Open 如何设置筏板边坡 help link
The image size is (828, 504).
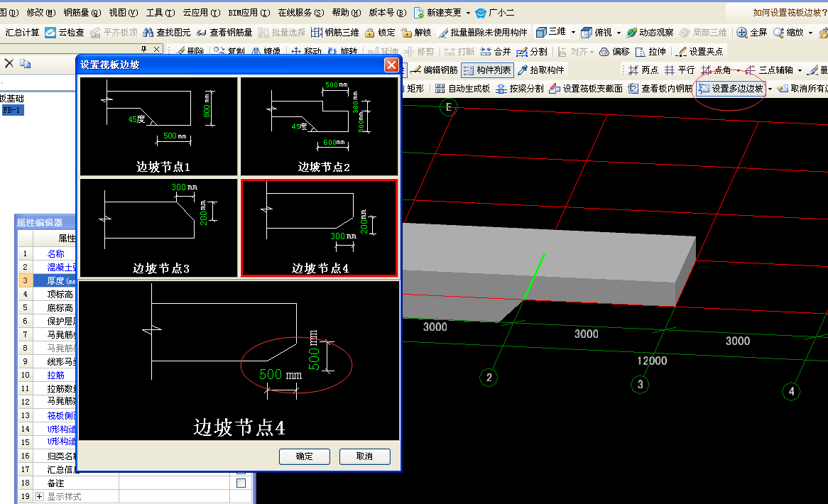(790, 13)
